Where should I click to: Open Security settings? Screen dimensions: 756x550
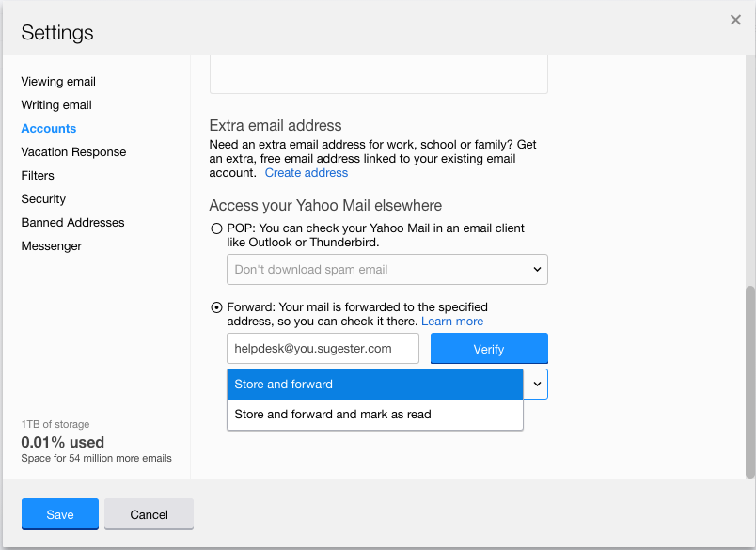[x=43, y=199]
